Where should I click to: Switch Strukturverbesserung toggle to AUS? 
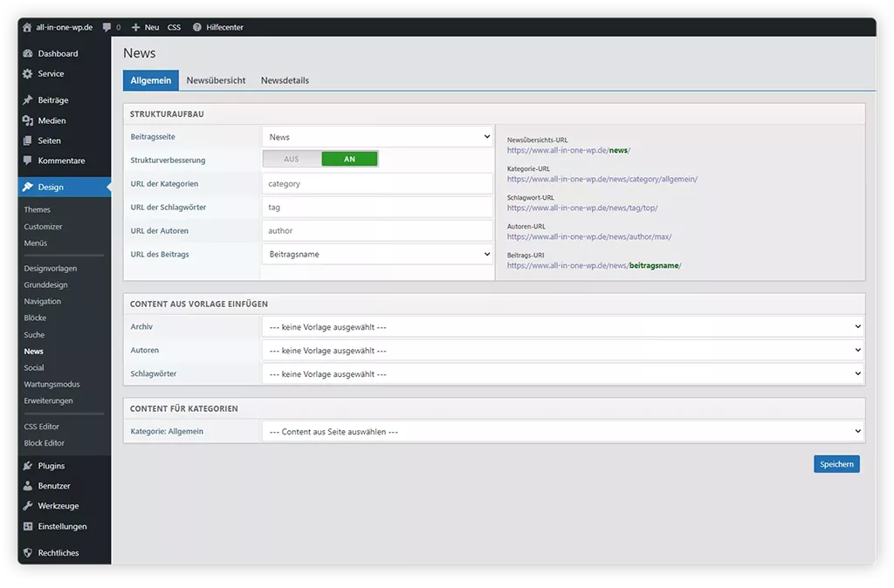tap(292, 160)
